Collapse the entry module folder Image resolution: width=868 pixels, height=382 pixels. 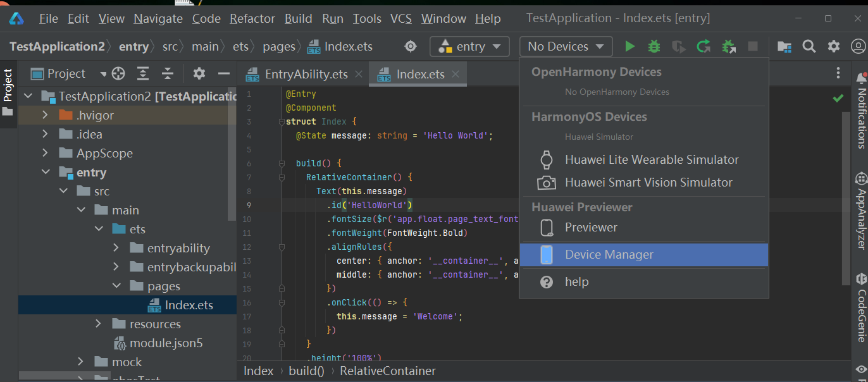click(45, 172)
